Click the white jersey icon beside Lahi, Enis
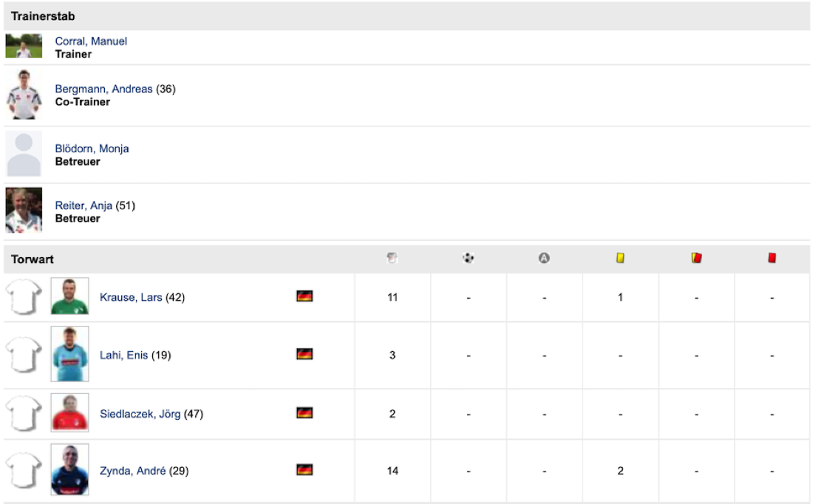Viewport: 813px width, 504px height. (24, 355)
